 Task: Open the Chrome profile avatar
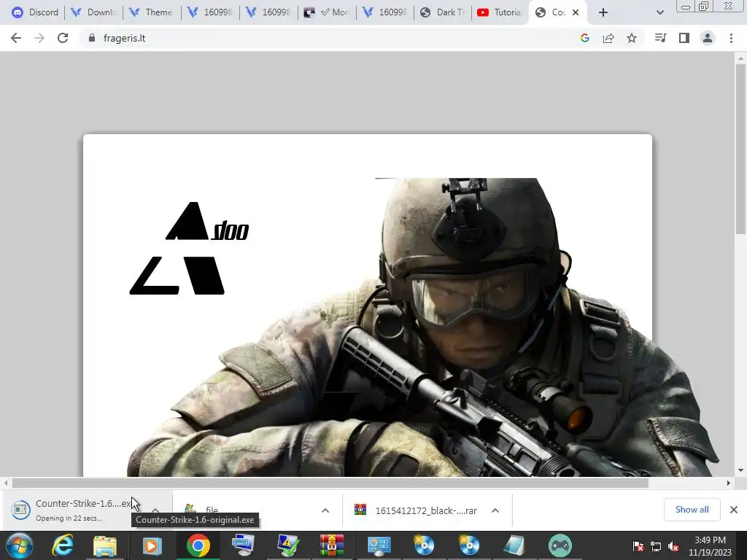[708, 38]
